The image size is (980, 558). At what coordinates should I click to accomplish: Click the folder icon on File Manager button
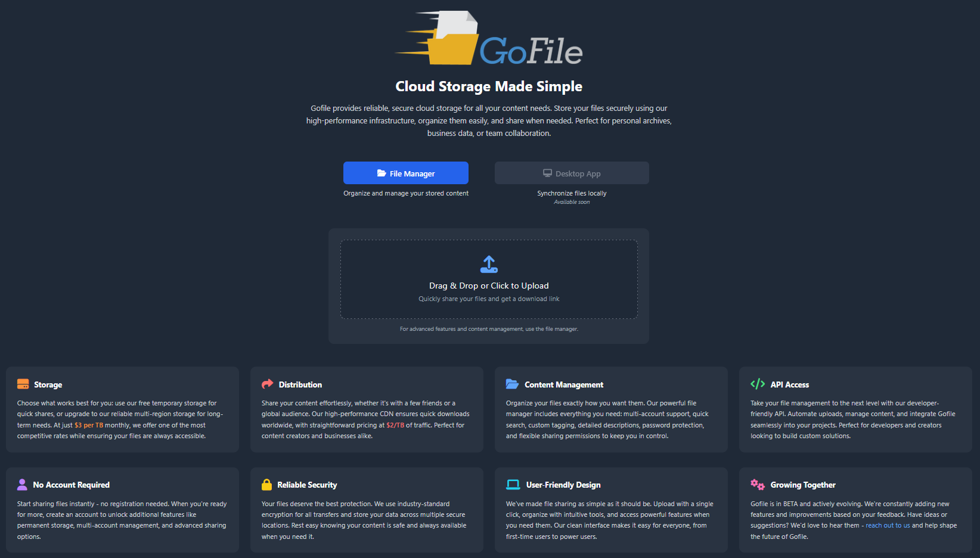(x=382, y=173)
